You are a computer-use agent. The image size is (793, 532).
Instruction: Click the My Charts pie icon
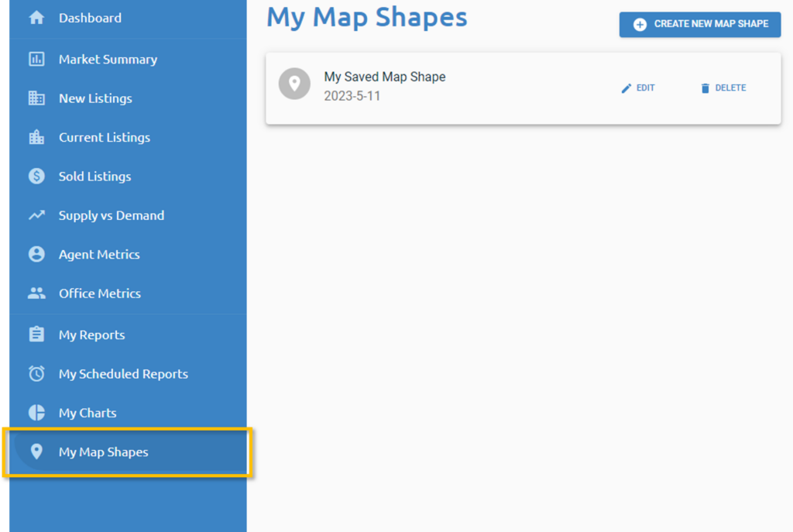click(x=36, y=413)
